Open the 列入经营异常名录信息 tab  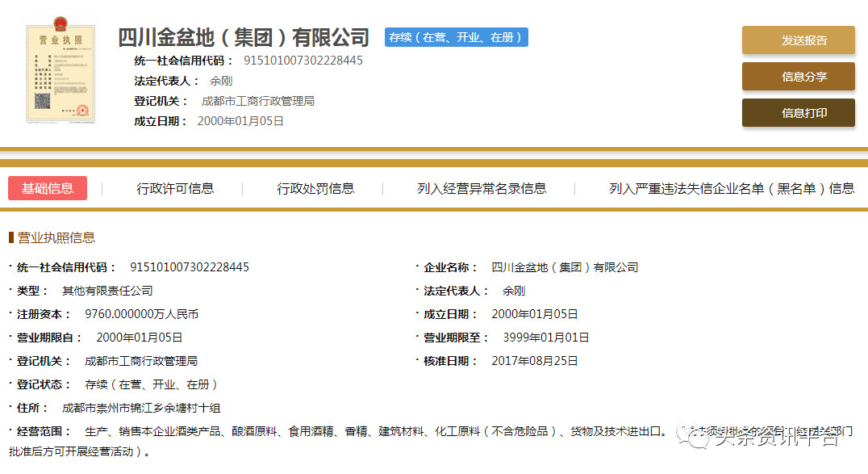coord(482,188)
